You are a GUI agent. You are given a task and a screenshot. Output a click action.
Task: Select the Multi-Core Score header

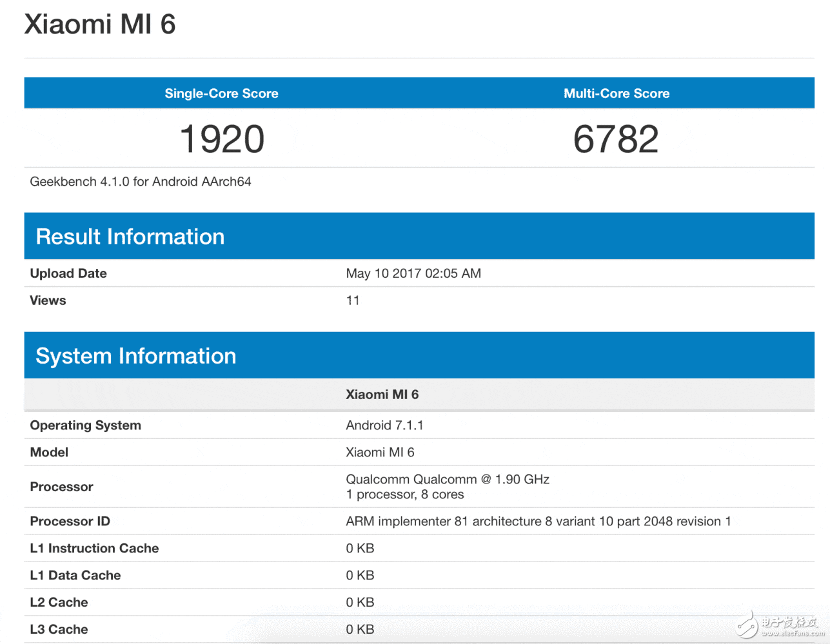click(x=616, y=93)
